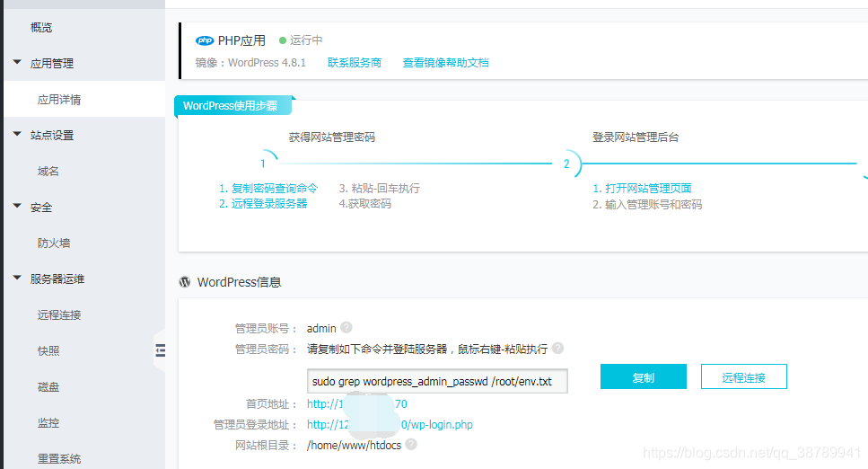Click the PHP application logo icon

pos(205,40)
